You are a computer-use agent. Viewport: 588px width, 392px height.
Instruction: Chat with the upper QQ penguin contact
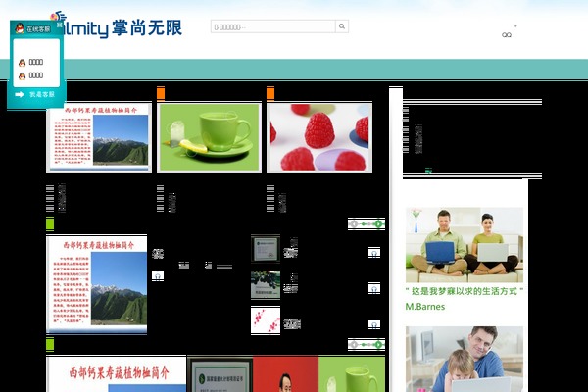point(30,63)
